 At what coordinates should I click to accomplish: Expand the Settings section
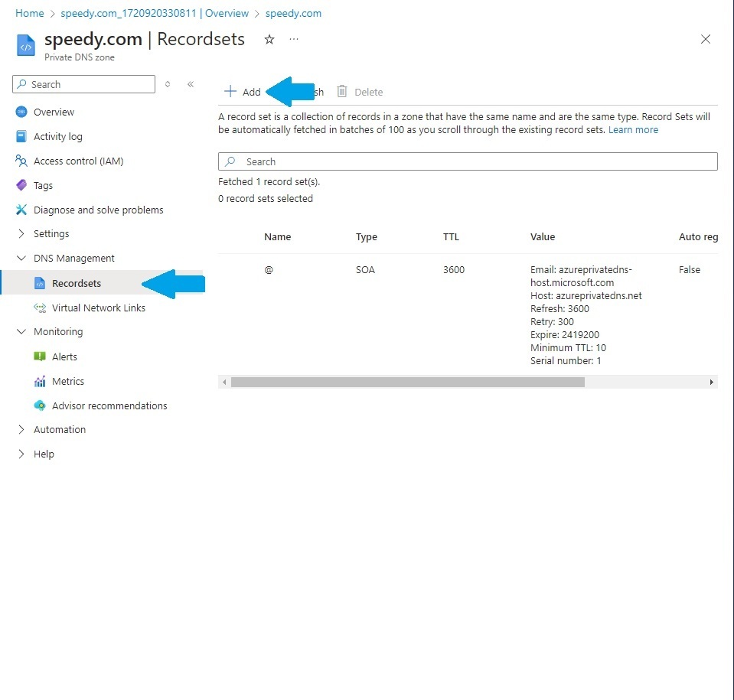(22, 233)
